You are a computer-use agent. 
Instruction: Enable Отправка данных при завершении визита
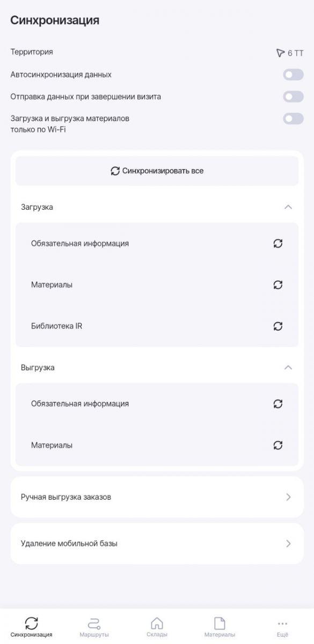pyautogui.click(x=293, y=97)
